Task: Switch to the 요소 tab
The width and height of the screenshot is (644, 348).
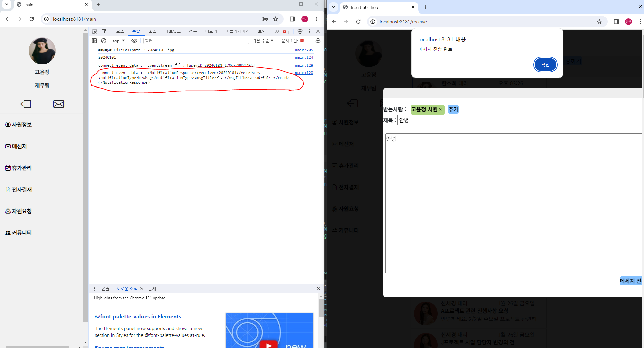Action: tap(120, 31)
